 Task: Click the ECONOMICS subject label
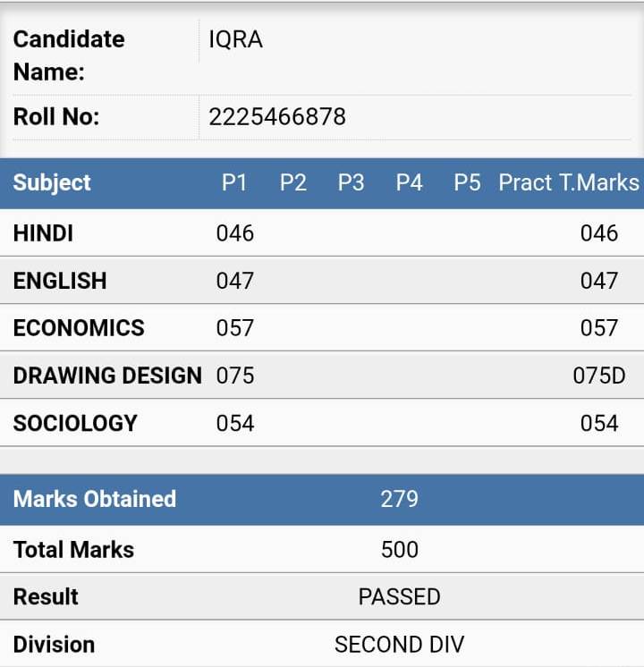tap(79, 328)
